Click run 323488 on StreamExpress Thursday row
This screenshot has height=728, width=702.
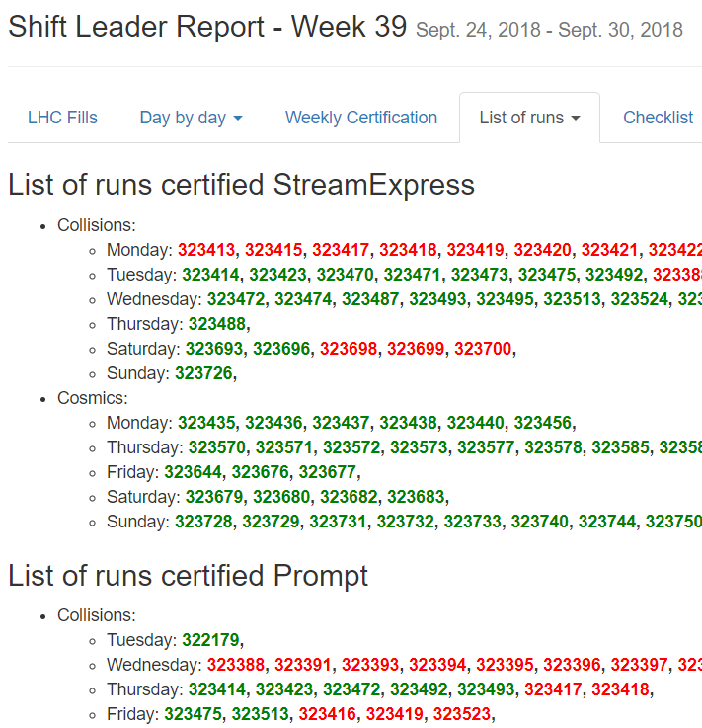[x=216, y=324]
